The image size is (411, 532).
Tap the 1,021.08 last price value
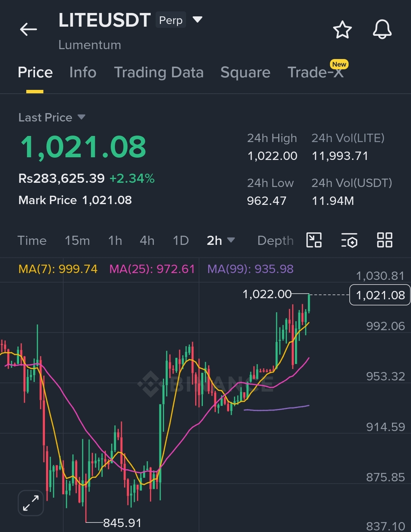[x=83, y=147]
